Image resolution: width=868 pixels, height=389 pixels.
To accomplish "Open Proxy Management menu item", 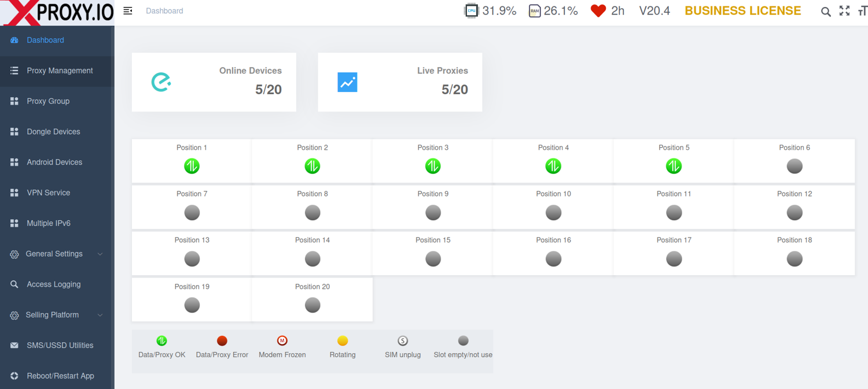I will tap(57, 71).
